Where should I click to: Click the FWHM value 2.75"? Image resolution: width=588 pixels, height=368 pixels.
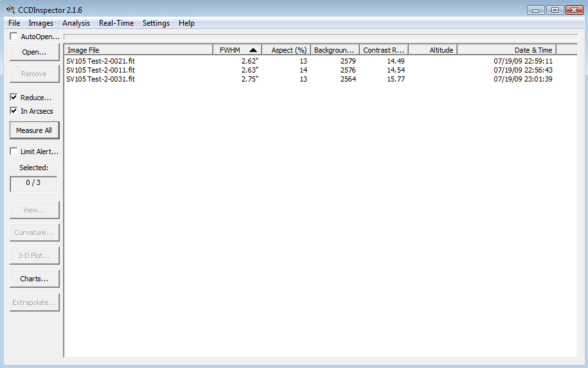click(x=250, y=79)
